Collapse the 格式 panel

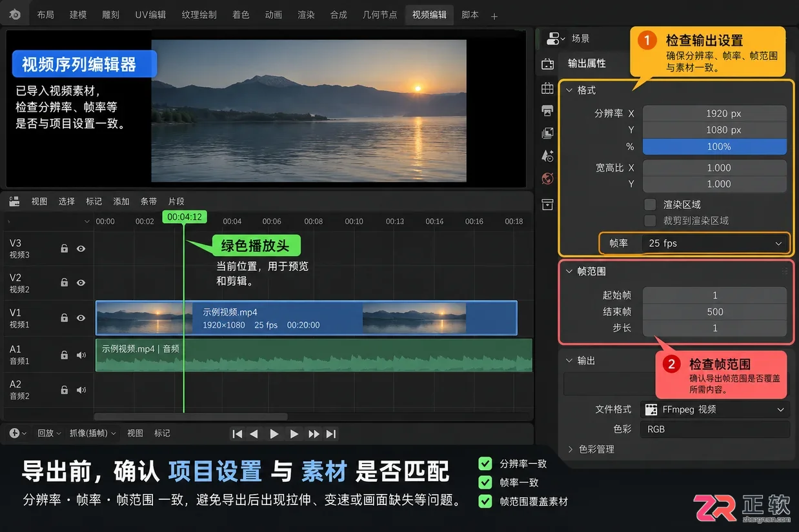click(569, 90)
